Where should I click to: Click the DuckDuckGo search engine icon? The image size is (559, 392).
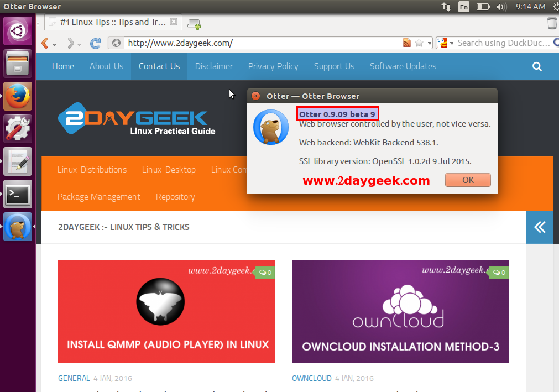tap(442, 43)
